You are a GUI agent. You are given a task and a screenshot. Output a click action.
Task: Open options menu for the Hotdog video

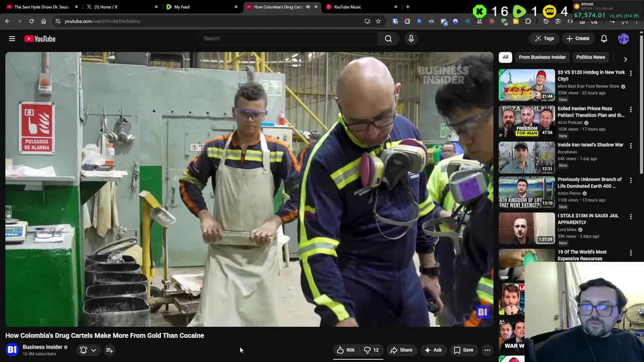(630, 73)
